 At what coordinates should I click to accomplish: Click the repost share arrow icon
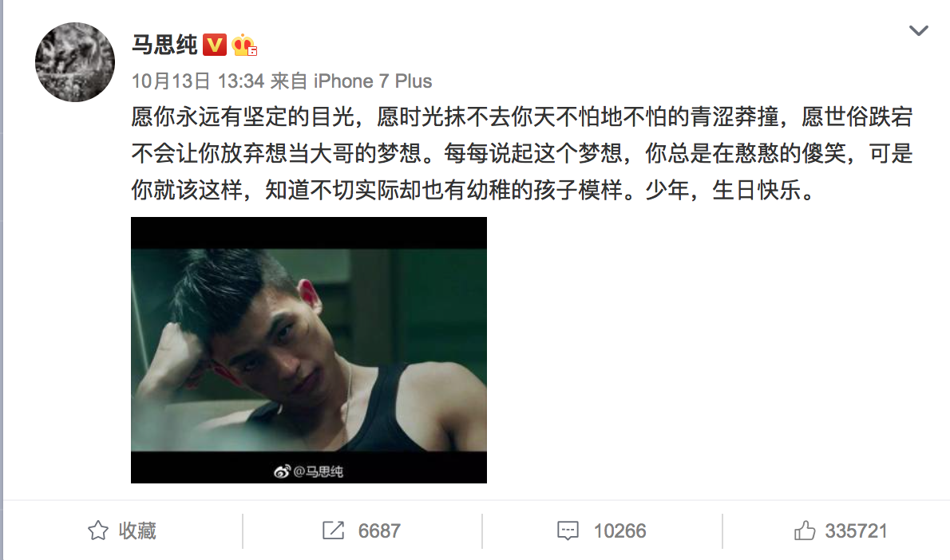point(333,530)
